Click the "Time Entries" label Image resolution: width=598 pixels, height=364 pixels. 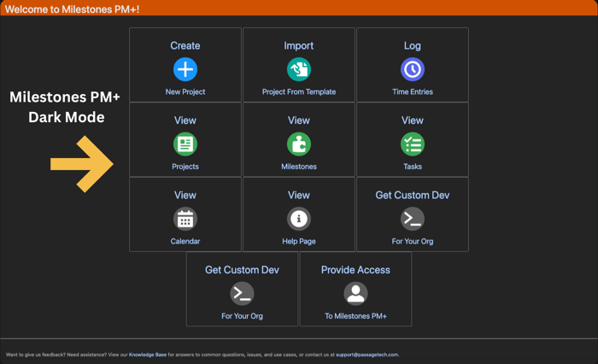[x=413, y=92]
